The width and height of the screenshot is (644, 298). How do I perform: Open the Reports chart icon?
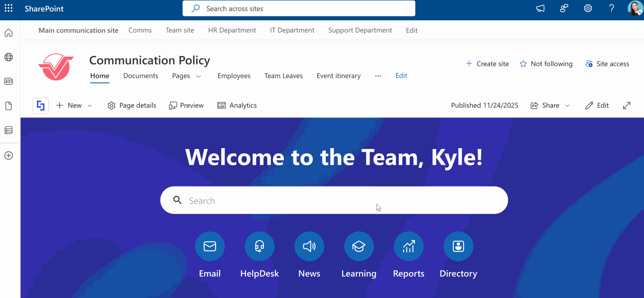[409, 246]
